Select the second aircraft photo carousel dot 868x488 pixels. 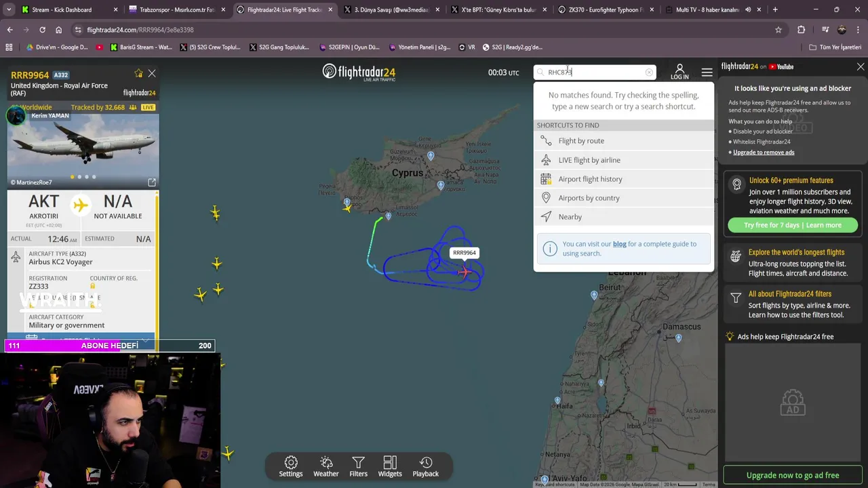[79, 177]
